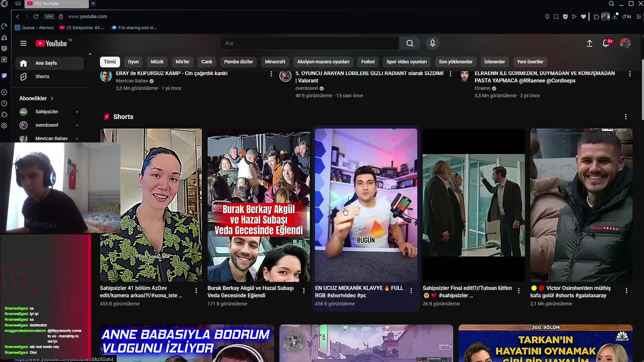
Task: Open History clock icon in sidebar
Action: (x=5, y=104)
